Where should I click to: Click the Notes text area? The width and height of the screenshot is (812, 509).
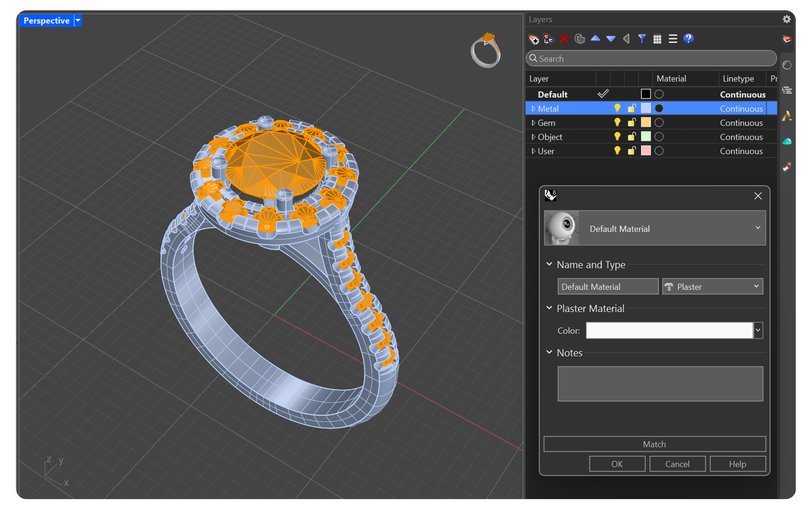(660, 384)
